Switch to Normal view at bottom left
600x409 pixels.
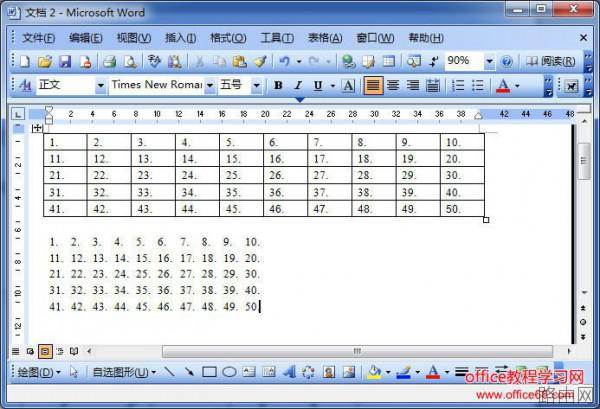click(x=16, y=351)
